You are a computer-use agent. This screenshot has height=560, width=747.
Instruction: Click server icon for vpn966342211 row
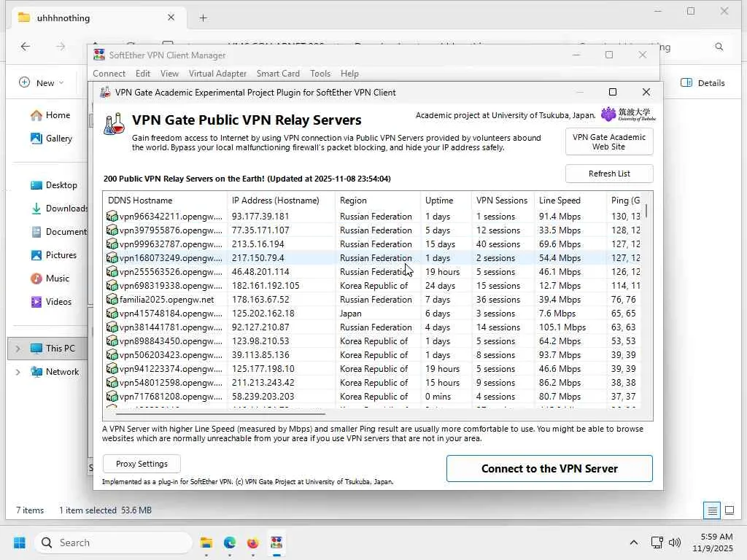click(112, 216)
